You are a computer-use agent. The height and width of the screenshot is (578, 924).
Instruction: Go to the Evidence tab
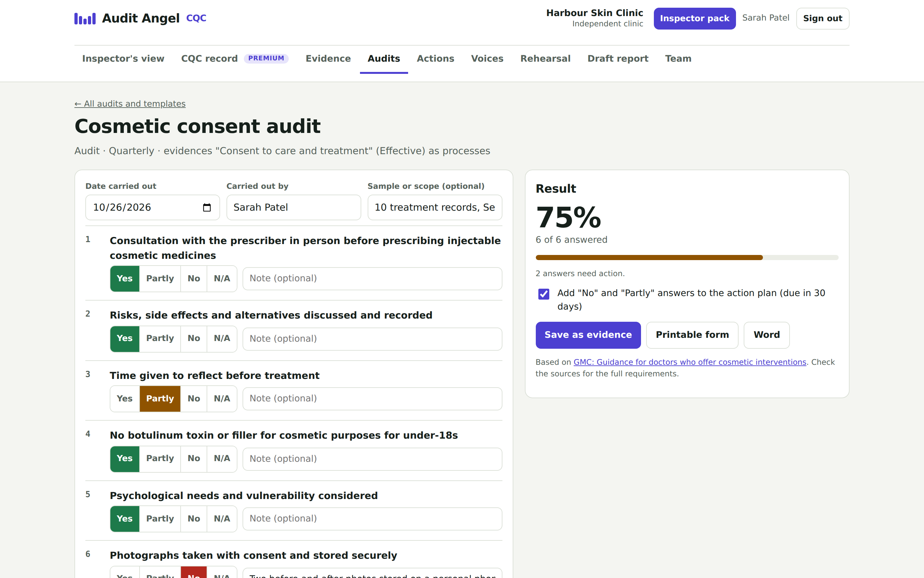[x=328, y=58]
